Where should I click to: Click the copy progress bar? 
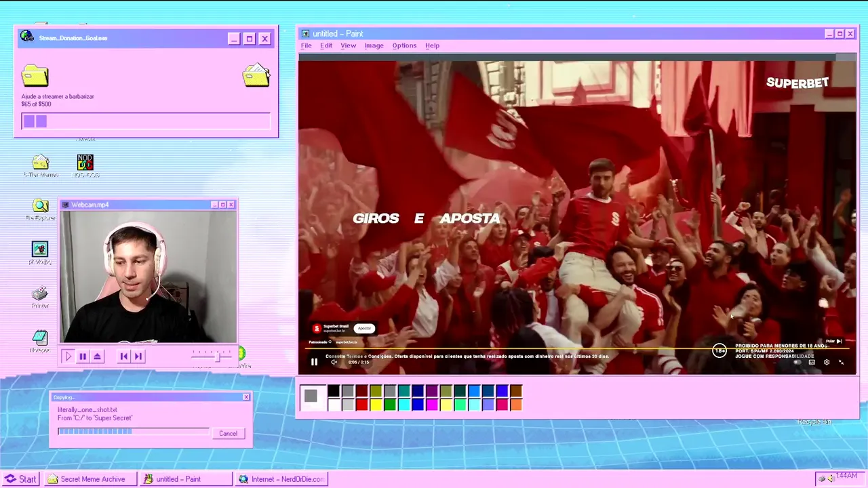(134, 432)
